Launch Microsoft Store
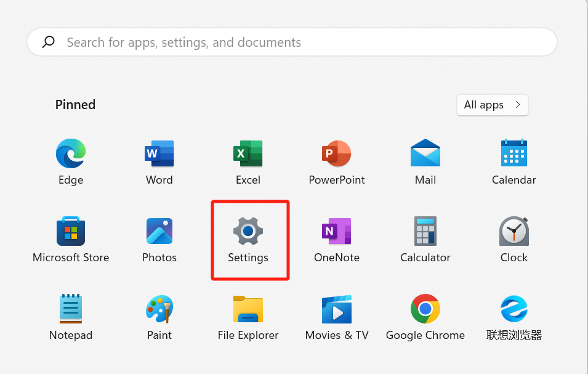The image size is (588, 374). coord(71,231)
